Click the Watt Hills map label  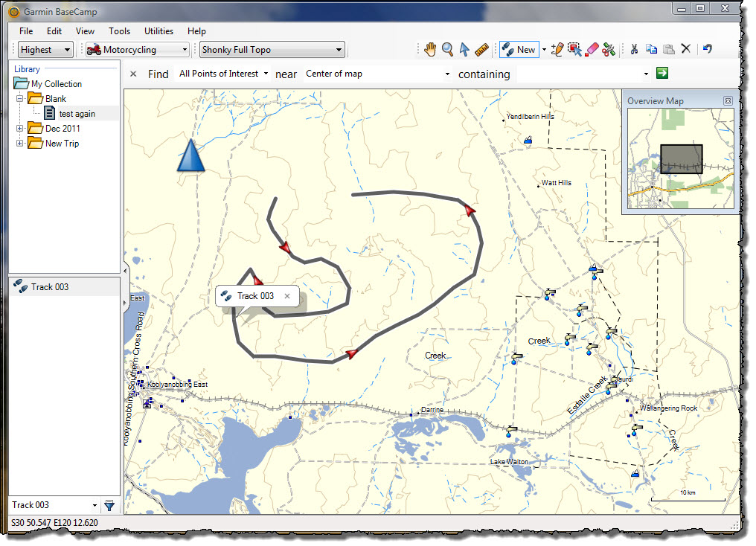556,183
